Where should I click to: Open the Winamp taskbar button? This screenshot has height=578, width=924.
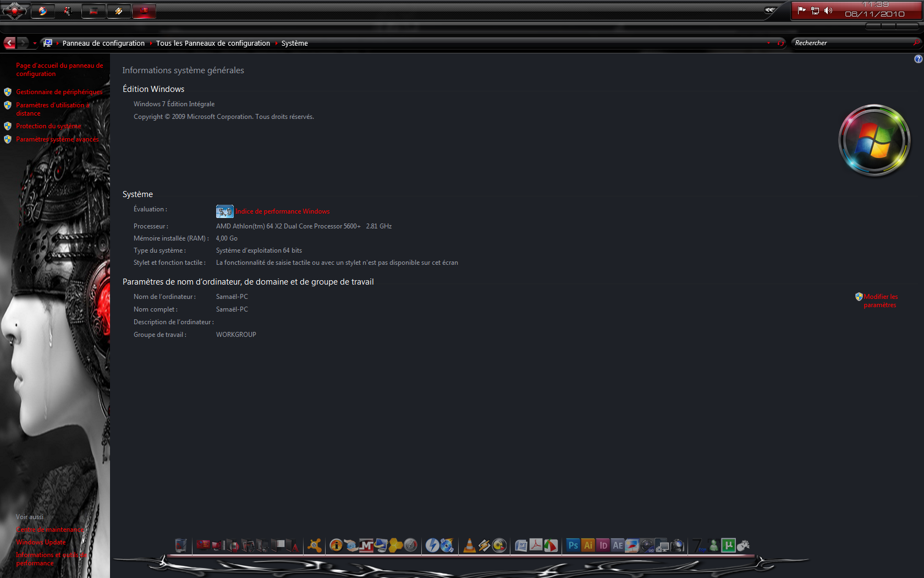pos(119,11)
